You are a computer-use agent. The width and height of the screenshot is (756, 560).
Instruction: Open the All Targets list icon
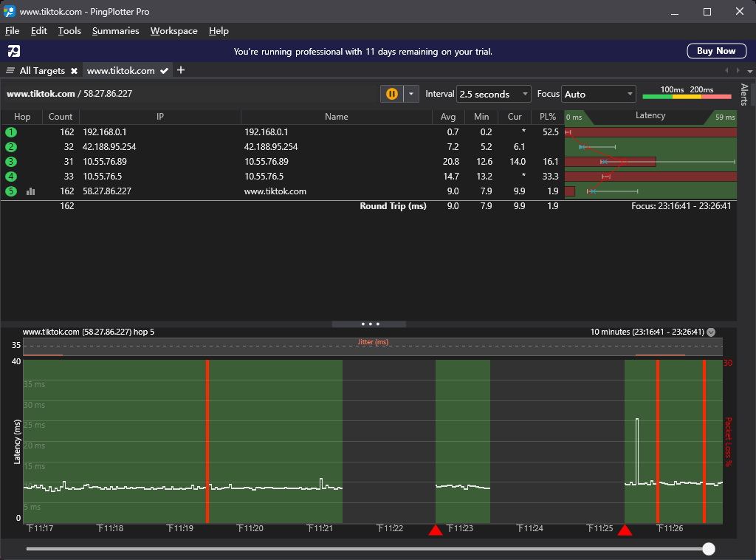(10, 70)
